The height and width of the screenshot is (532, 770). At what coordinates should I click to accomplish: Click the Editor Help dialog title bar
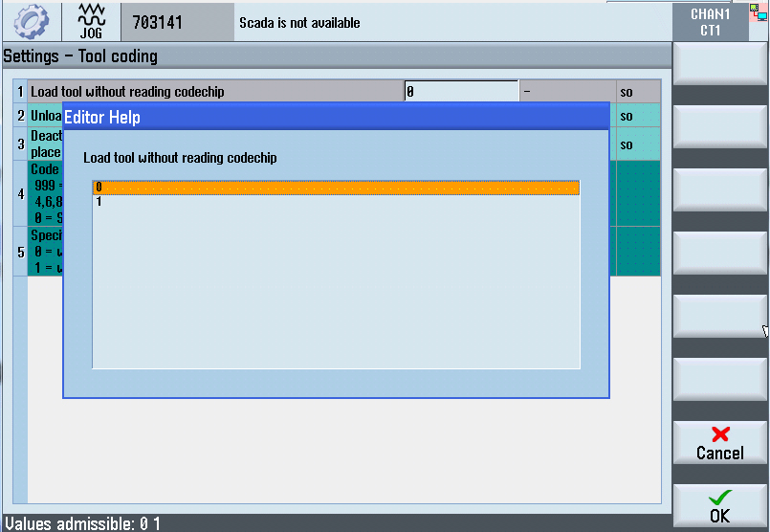[335, 117]
